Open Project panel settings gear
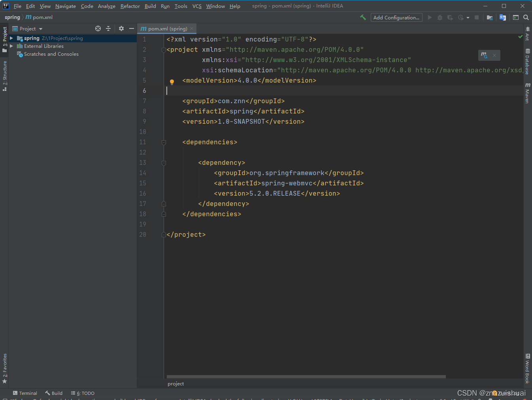Viewport: 532px width, 400px height. 121,28
